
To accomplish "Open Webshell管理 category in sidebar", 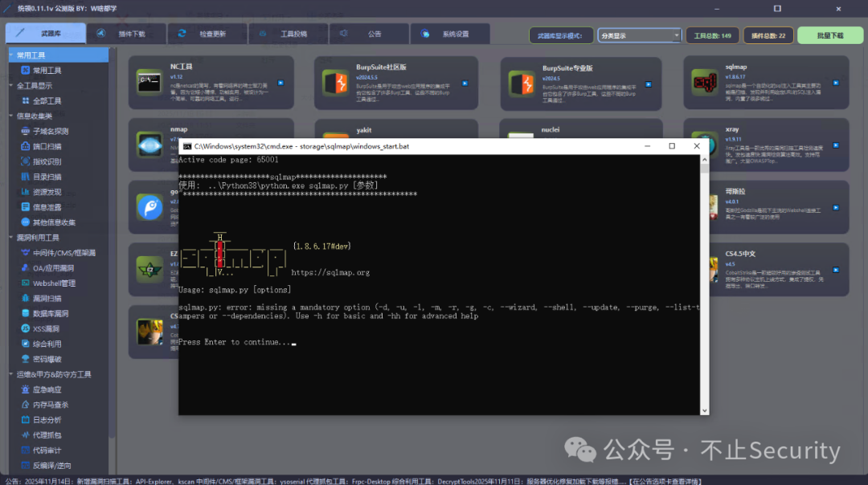I will tap(53, 283).
